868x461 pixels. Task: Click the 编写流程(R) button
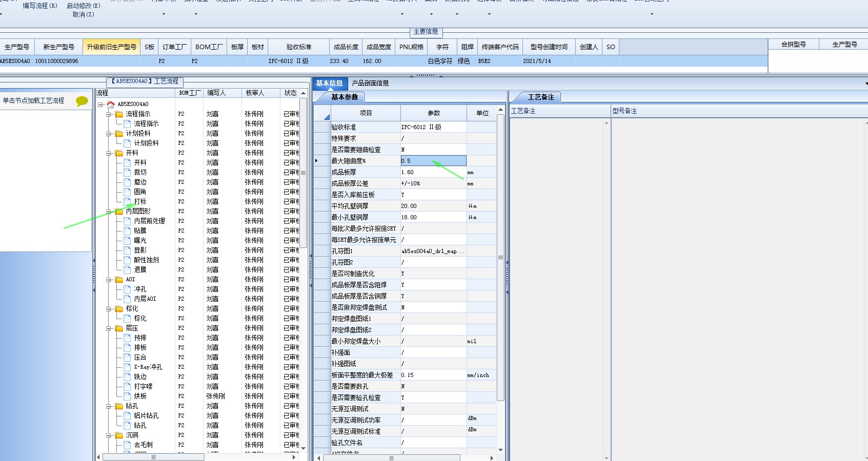pyautogui.click(x=40, y=6)
